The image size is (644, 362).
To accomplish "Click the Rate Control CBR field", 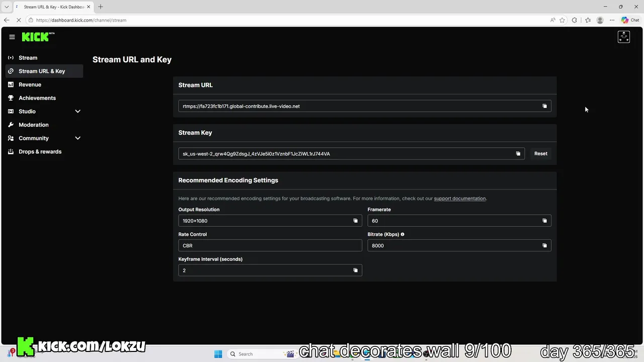I will (x=270, y=245).
